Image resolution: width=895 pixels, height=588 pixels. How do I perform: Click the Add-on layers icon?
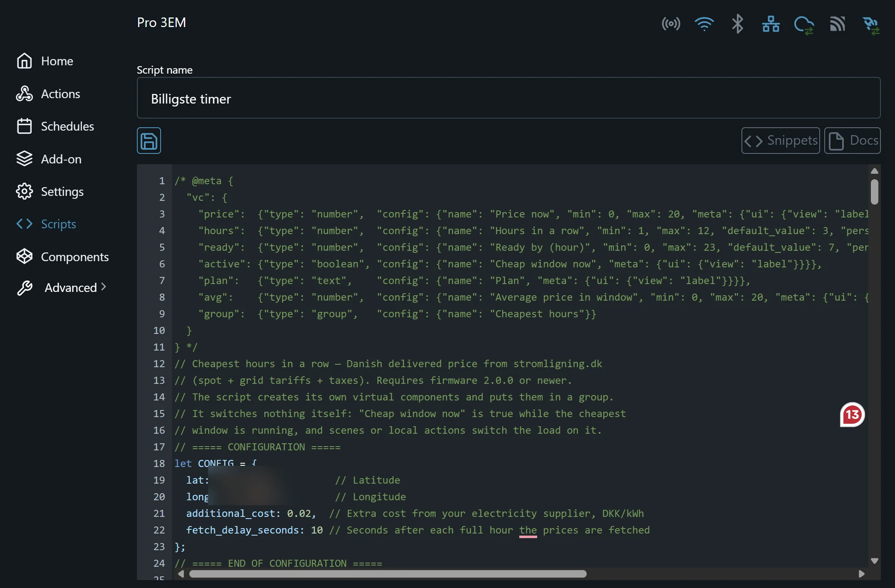point(24,158)
